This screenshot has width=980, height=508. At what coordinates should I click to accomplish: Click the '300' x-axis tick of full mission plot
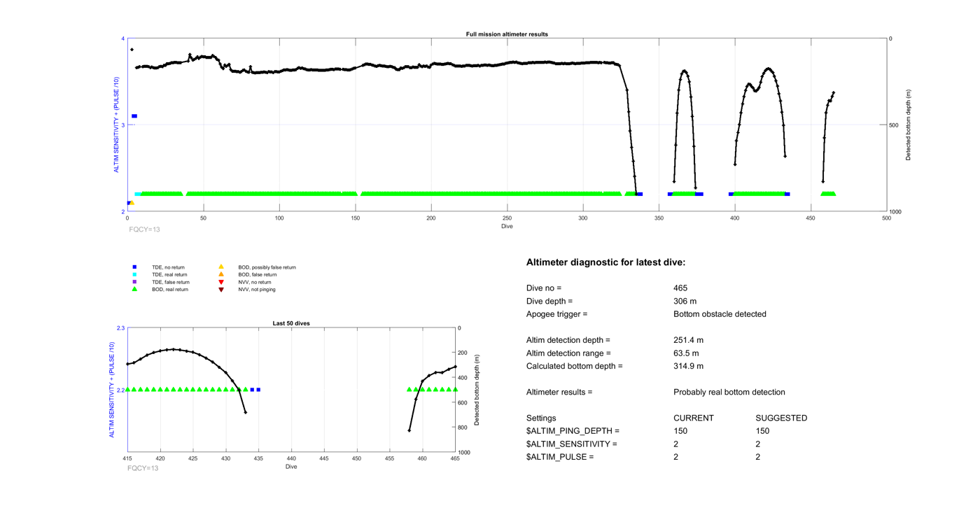pyautogui.click(x=583, y=218)
